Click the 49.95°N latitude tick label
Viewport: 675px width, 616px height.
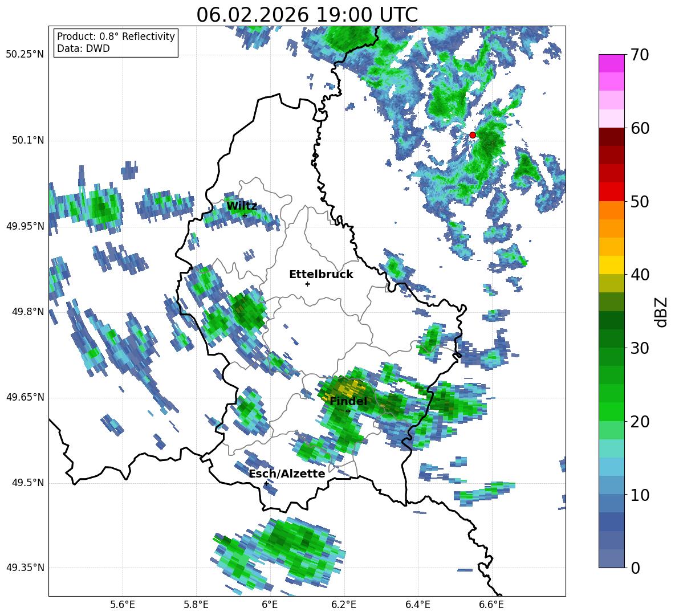coord(25,226)
